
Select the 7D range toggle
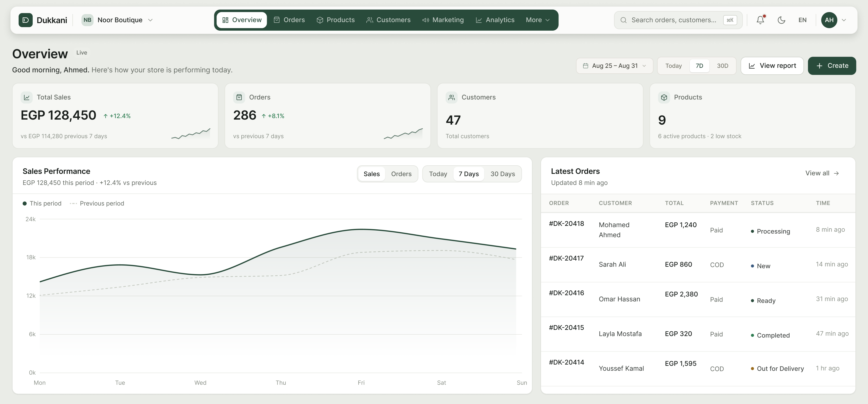(x=700, y=66)
